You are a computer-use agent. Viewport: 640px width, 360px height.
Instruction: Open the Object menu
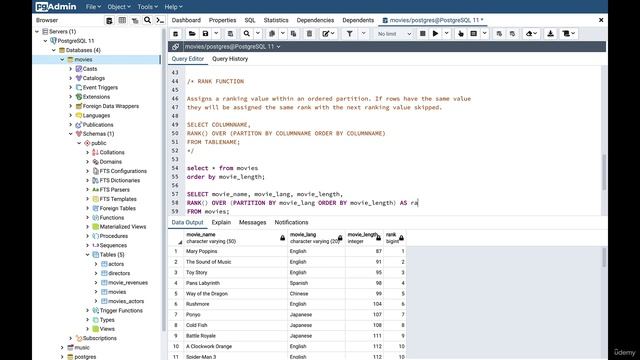coord(119,7)
